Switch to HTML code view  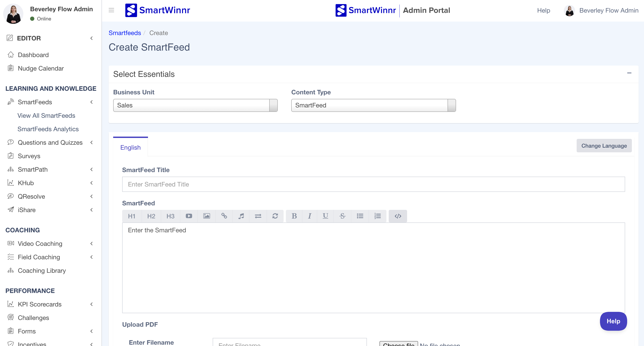[x=398, y=216]
